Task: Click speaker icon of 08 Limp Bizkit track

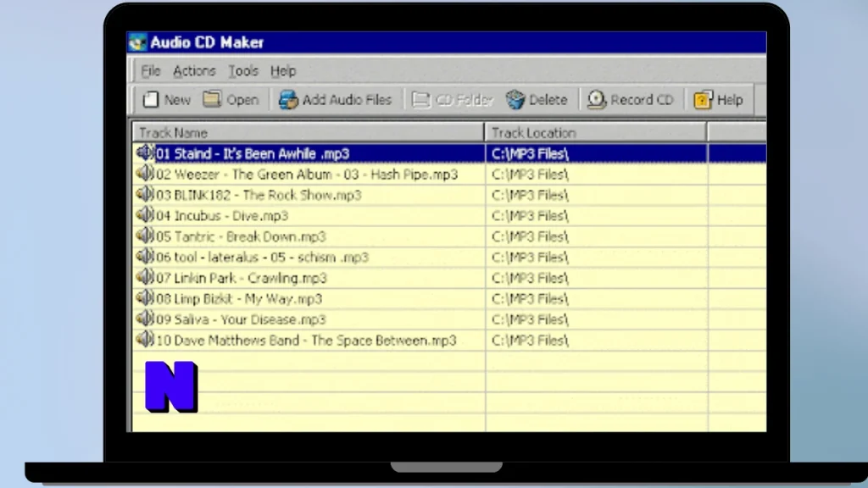Action: pos(145,298)
